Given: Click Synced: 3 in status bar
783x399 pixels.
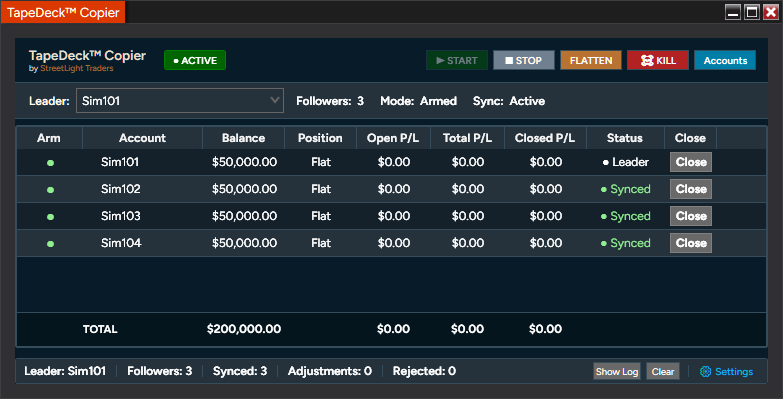Looking at the screenshot, I should [240, 371].
